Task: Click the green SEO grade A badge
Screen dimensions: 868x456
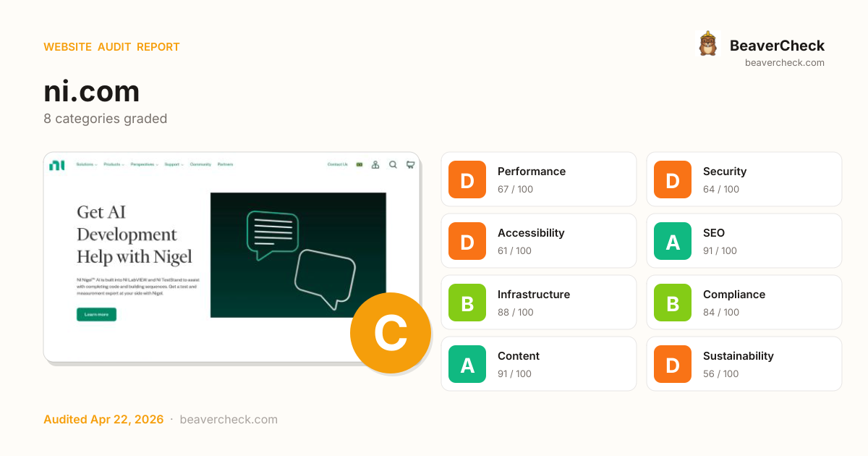Action: (673, 241)
